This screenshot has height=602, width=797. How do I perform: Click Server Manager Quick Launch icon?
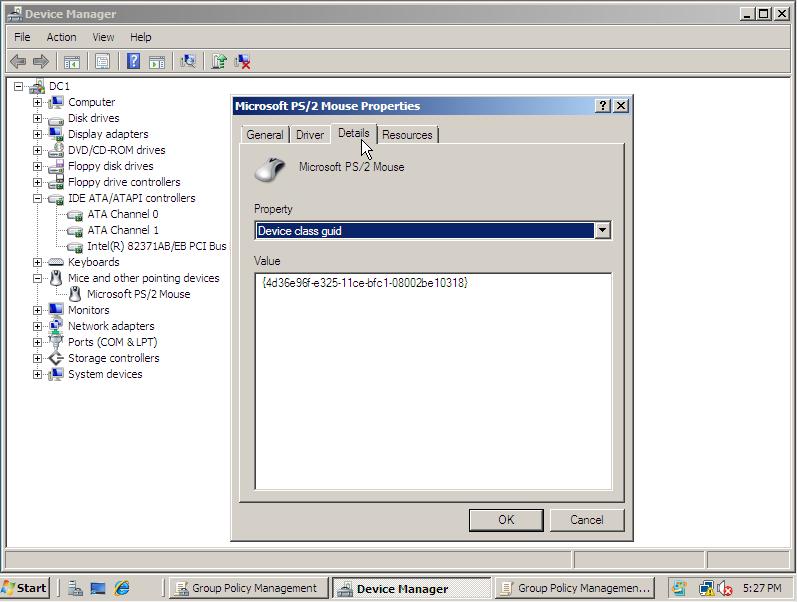click(75, 588)
